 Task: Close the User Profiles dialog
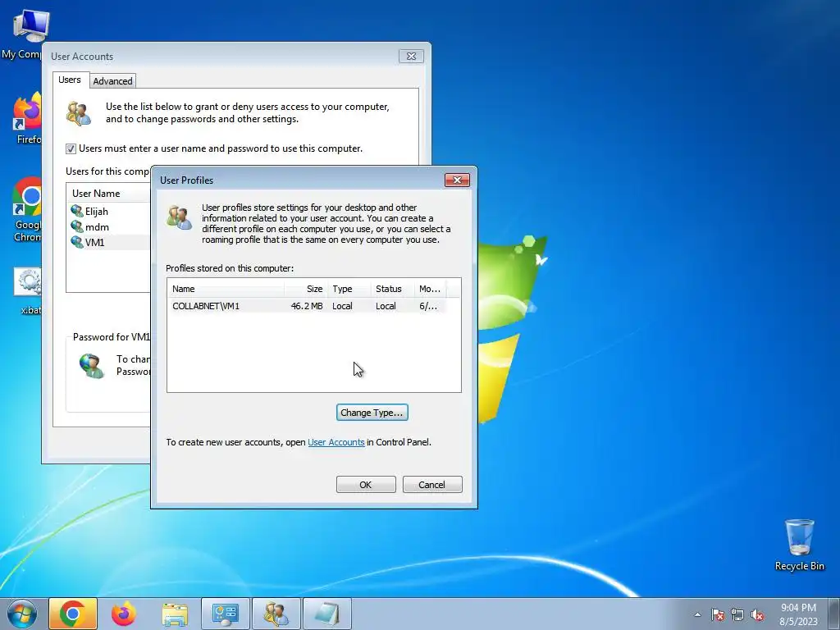click(x=457, y=180)
